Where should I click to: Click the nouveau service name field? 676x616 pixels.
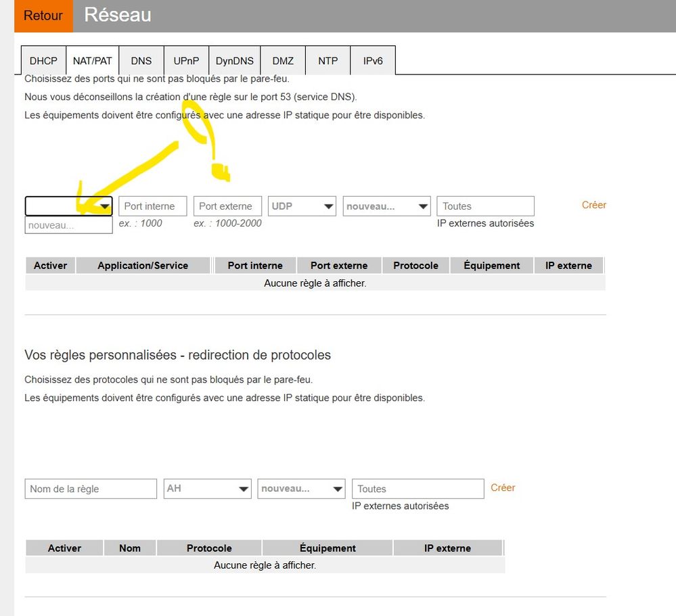pos(68,225)
